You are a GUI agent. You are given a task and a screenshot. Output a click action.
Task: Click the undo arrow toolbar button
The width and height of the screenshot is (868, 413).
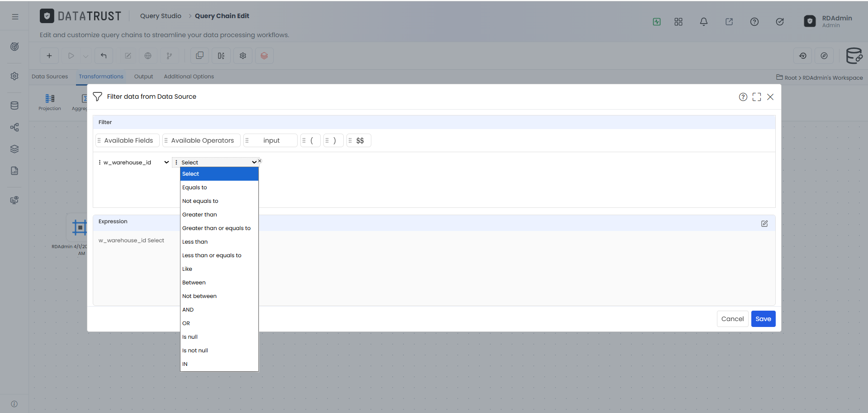(x=104, y=56)
